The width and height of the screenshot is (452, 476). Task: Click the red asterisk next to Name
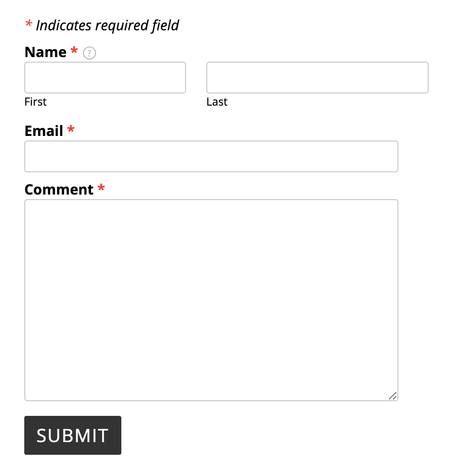pos(74,50)
